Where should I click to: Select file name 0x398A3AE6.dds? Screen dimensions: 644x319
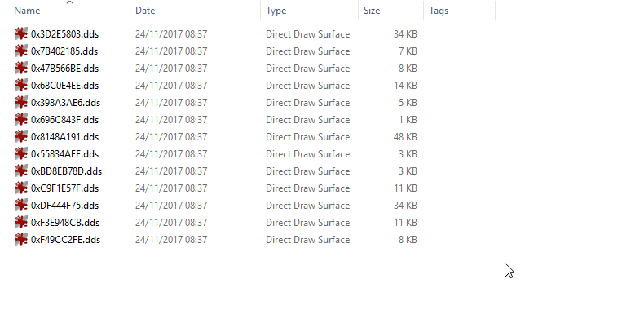(x=66, y=103)
